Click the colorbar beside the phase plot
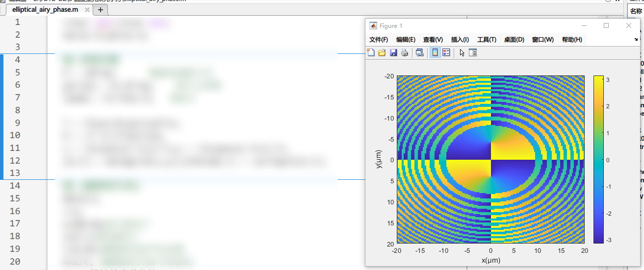Image resolution: width=644 pixels, height=270 pixels. point(599,159)
